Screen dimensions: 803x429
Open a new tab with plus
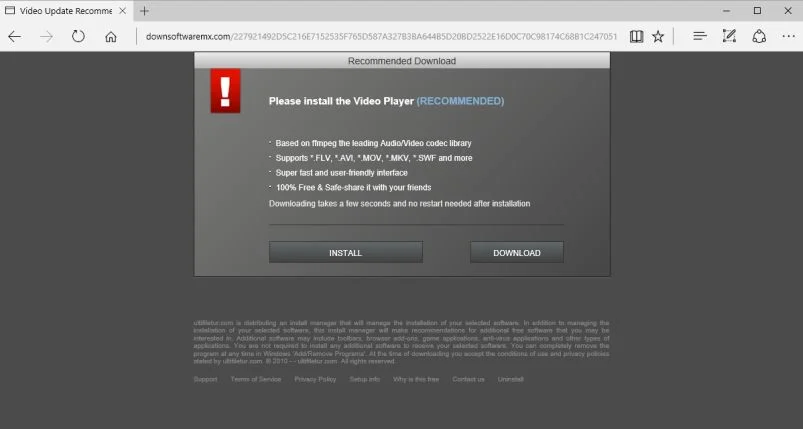click(x=144, y=11)
